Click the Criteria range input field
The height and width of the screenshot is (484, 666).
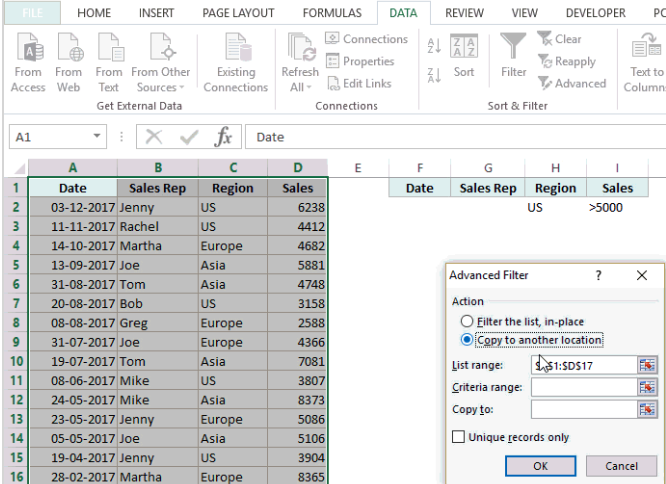click(584, 387)
